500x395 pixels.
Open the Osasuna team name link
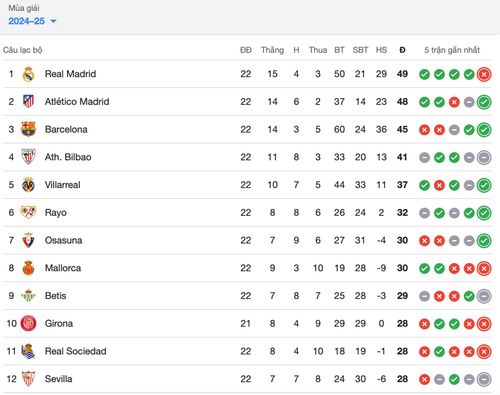tap(63, 240)
